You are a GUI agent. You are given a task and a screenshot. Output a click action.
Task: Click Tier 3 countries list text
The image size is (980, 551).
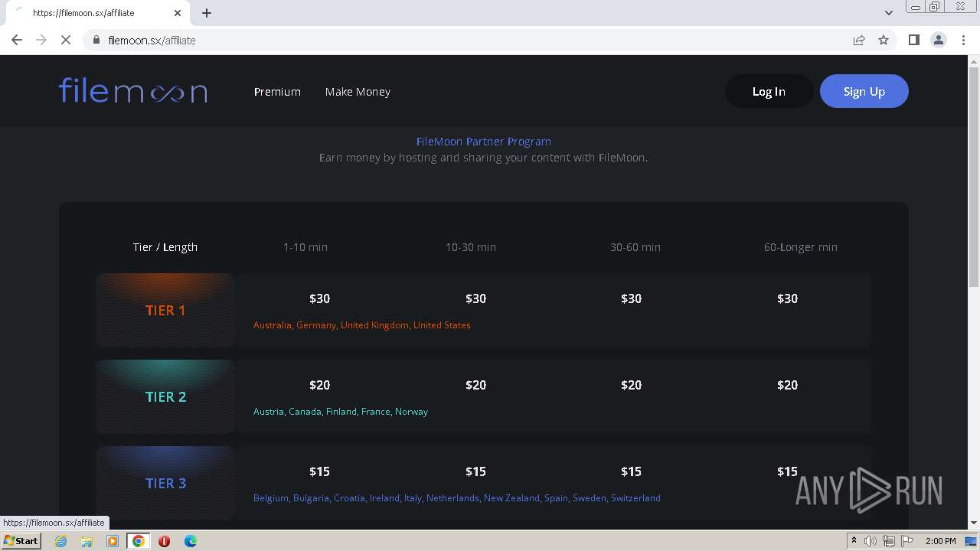pyautogui.click(x=457, y=498)
